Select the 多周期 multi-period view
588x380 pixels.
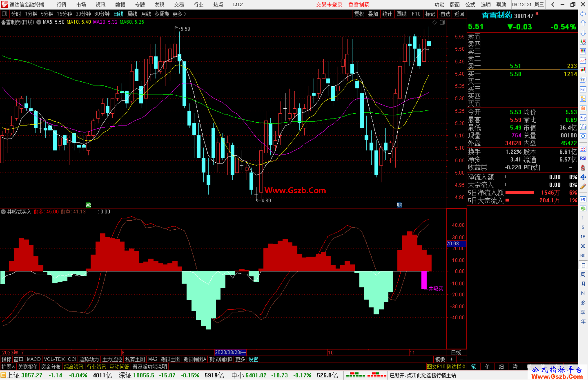[162, 14]
